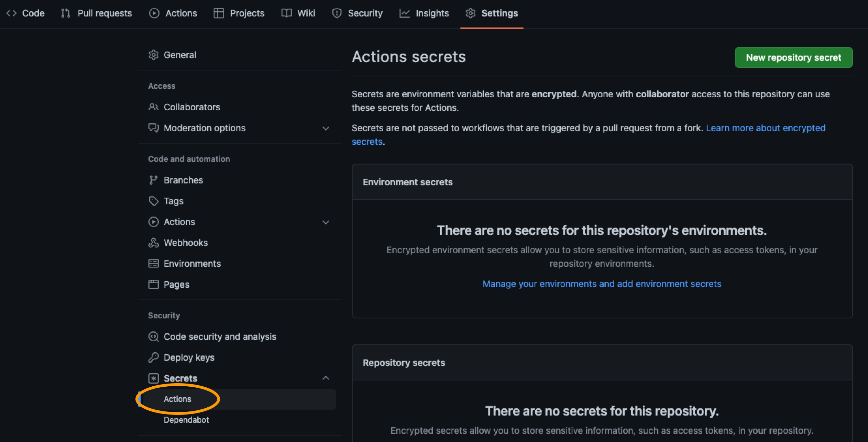Image resolution: width=868 pixels, height=442 pixels.
Task: Open the Insights tab
Action: coord(424,13)
